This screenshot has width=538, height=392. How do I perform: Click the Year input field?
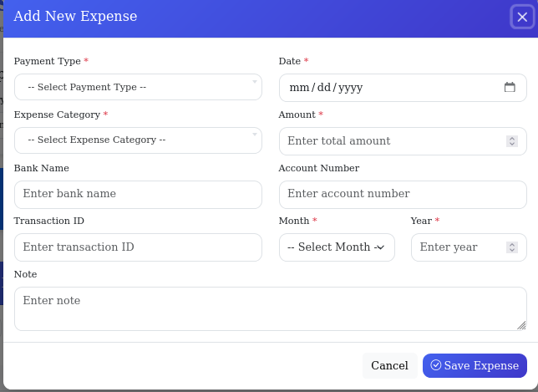coord(469,247)
